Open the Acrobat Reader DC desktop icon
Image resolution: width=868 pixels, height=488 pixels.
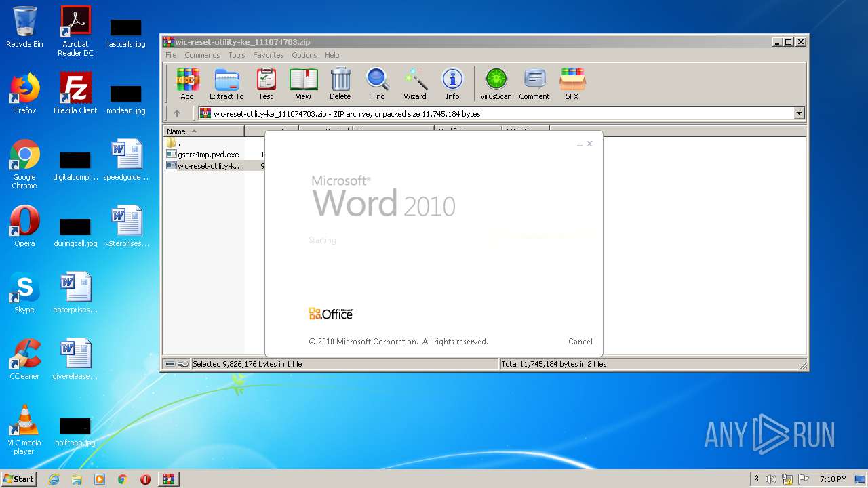[75, 31]
